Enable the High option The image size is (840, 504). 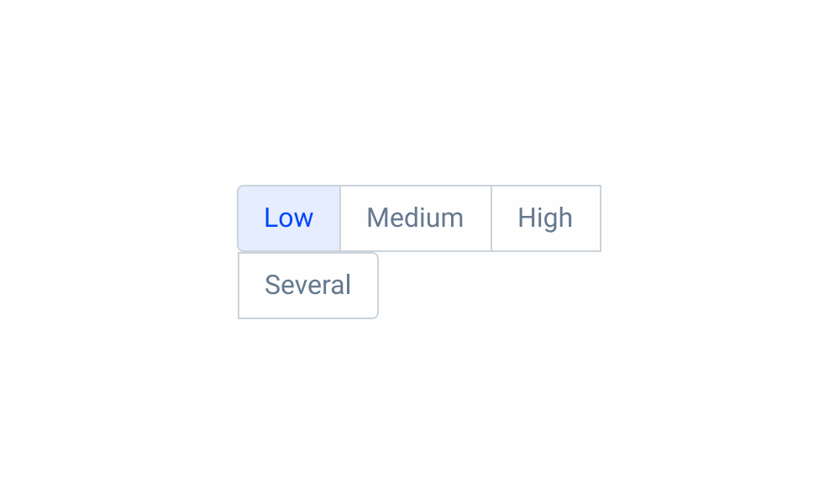(545, 218)
